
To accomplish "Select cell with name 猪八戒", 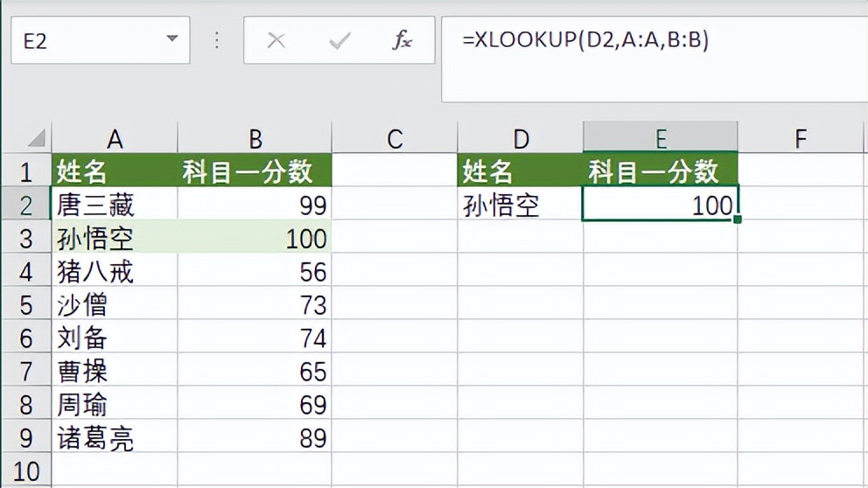I will tap(115, 270).
